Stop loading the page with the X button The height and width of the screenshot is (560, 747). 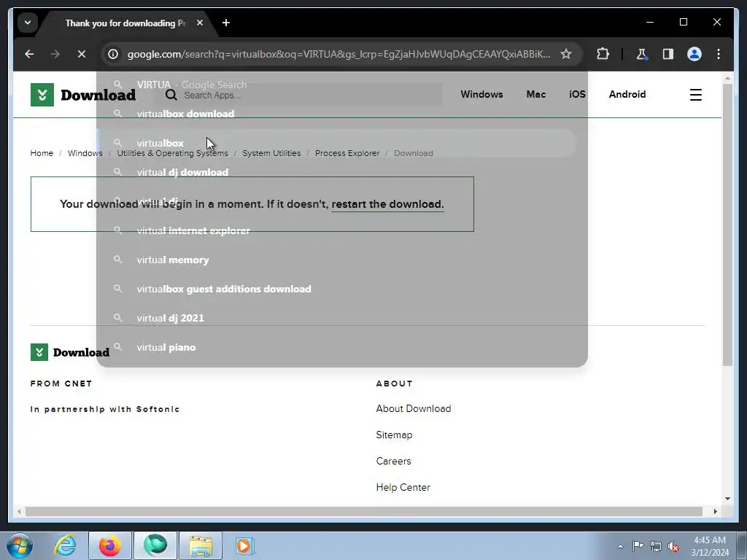82,54
